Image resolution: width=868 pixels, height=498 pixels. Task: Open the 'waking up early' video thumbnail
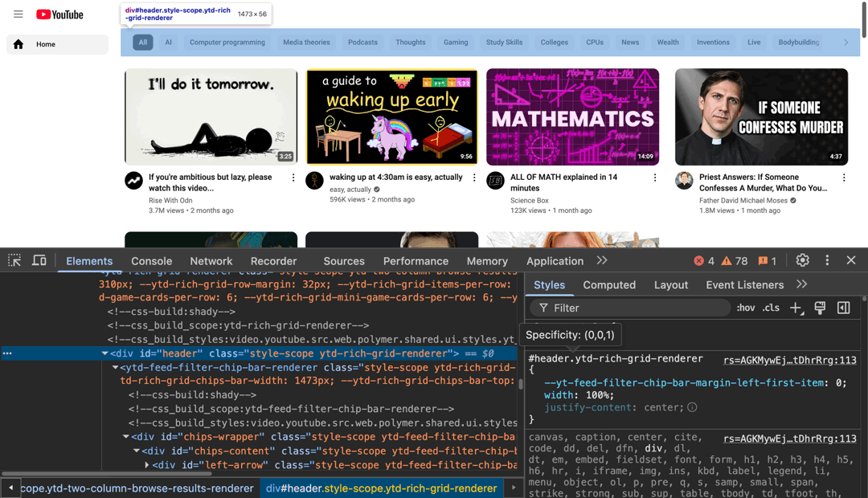(x=391, y=116)
